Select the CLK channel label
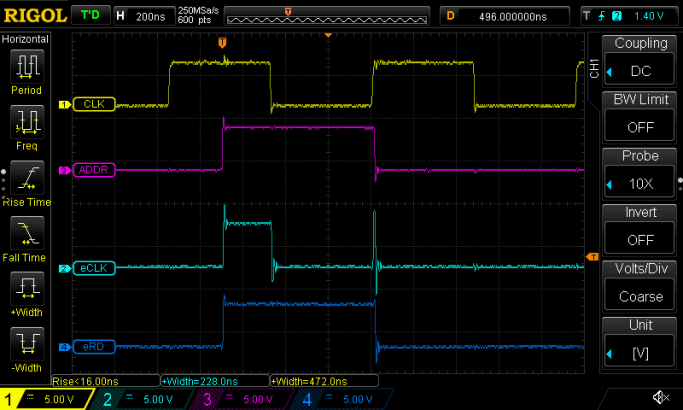The width and height of the screenshot is (683, 410). click(x=94, y=104)
